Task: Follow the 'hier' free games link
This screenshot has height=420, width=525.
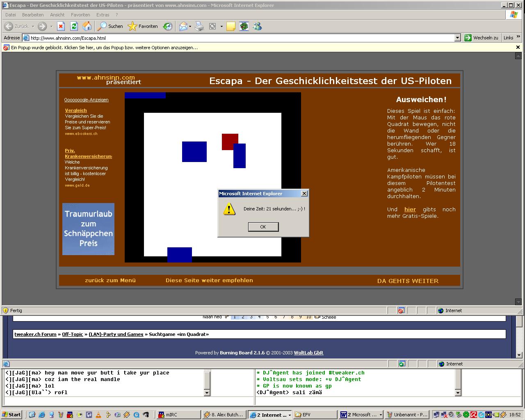Action: point(410,209)
